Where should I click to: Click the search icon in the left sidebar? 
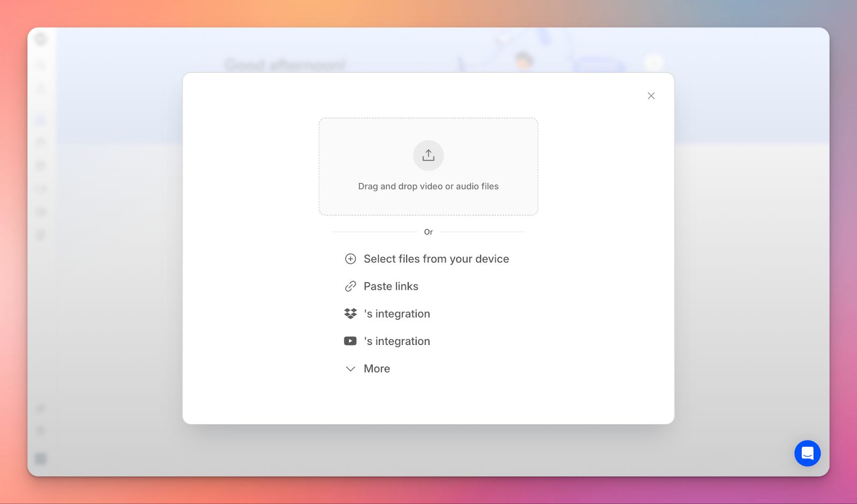tap(40, 65)
